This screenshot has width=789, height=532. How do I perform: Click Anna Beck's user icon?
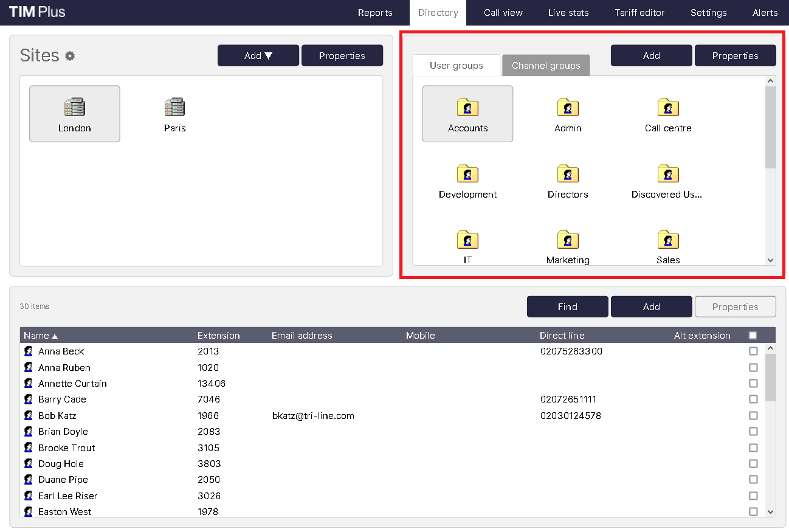pos(28,351)
